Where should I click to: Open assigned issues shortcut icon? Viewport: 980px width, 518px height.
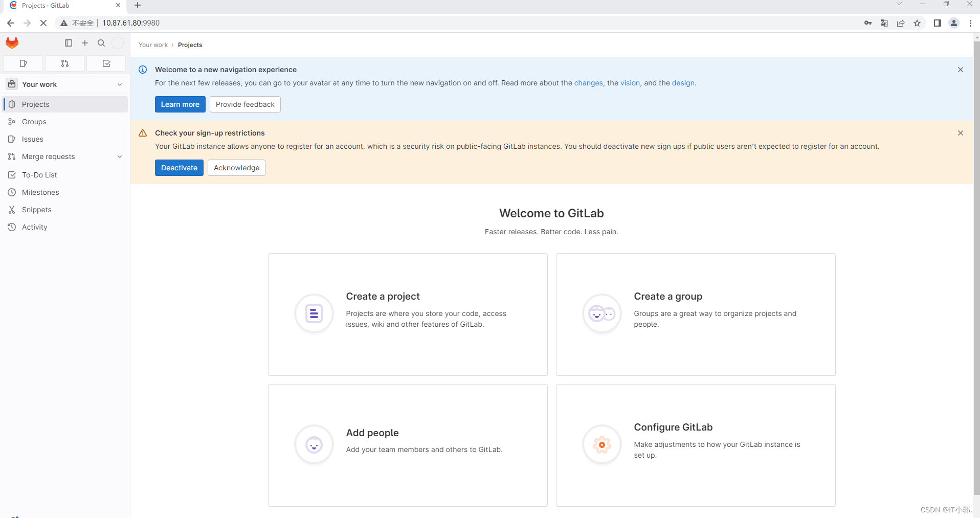click(x=23, y=63)
